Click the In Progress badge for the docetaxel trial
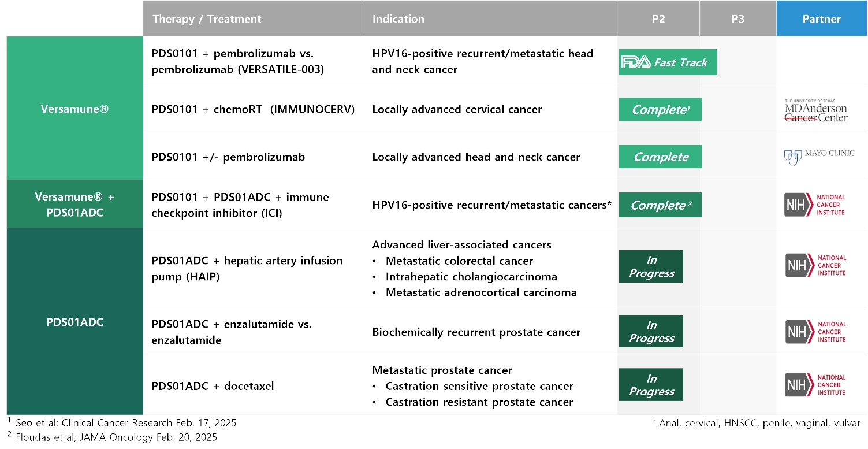Image resolution: width=868 pixels, height=449 pixels. pos(651,385)
